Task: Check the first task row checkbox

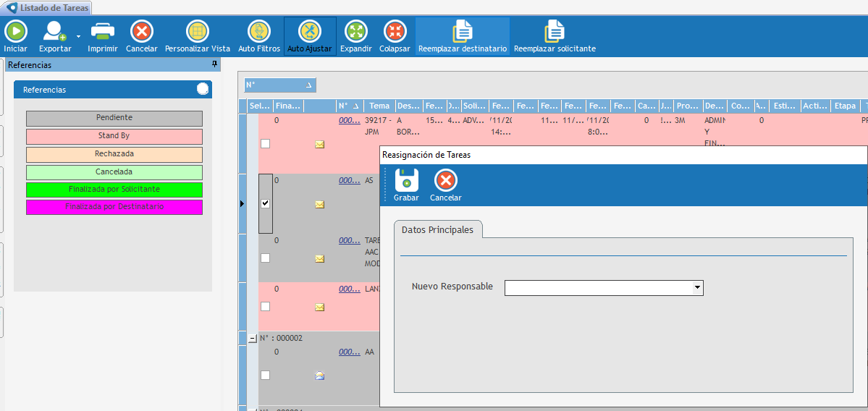Action: pos(265,144)
